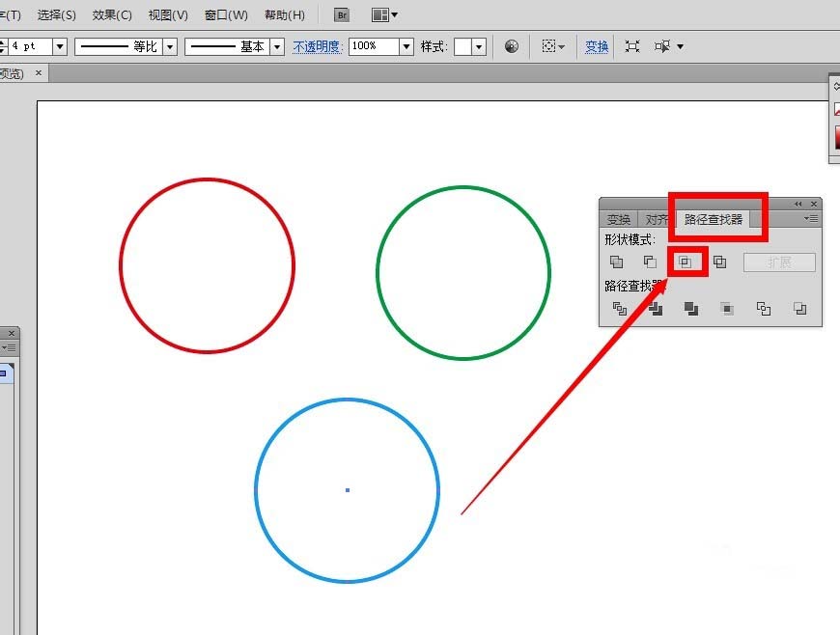Open the left floating panel's flyout menu

coord(9,348)
